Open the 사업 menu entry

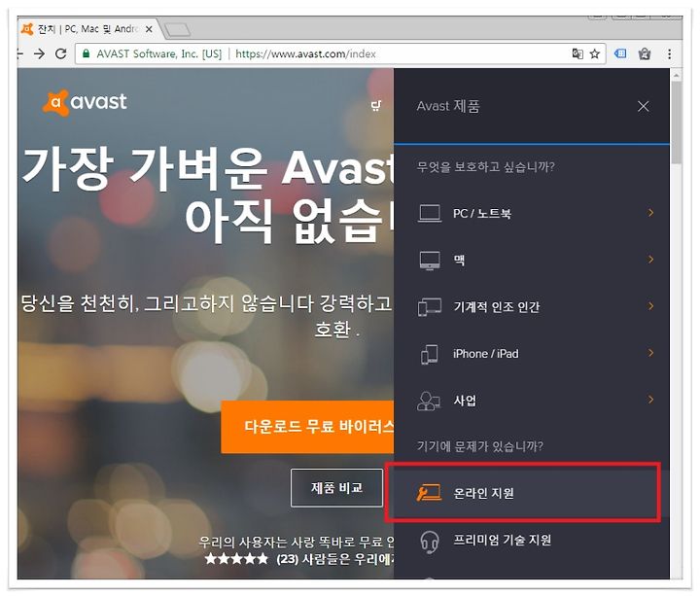click(531, 401)
